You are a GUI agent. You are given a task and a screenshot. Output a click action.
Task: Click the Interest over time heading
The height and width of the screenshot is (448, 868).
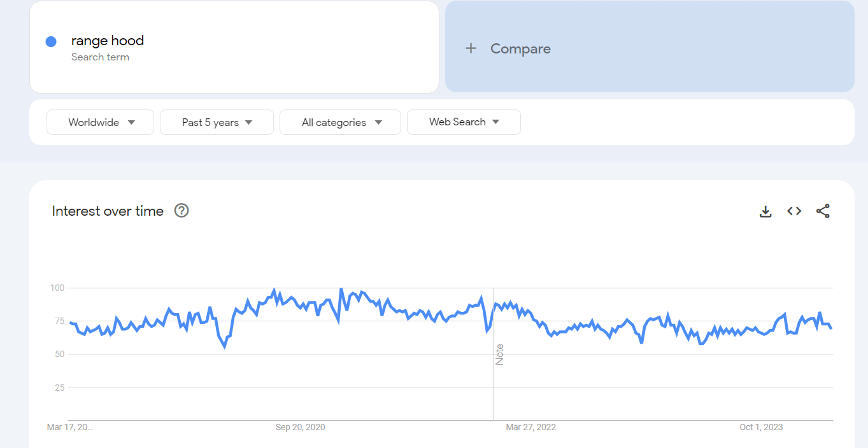coord(108,211)
